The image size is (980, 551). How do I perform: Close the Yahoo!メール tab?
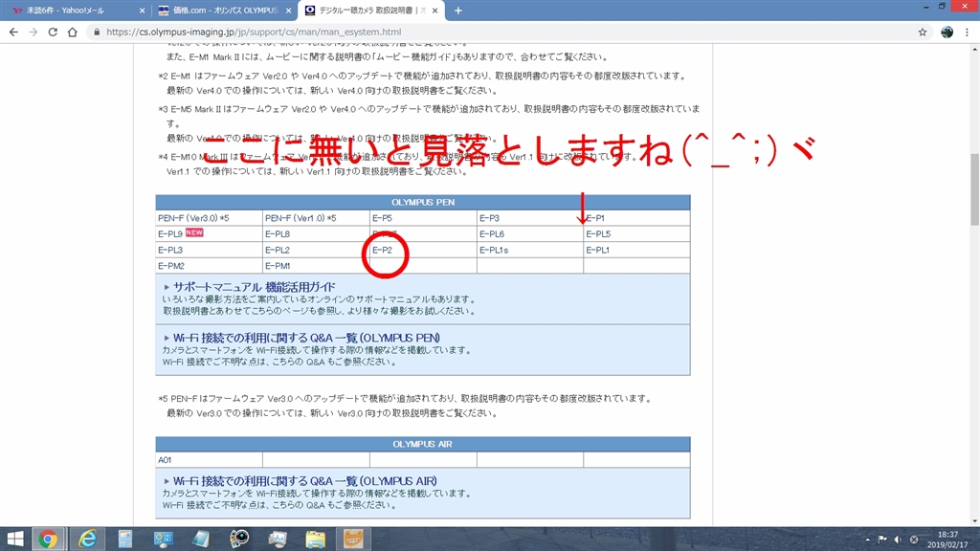(x=142, y=11)
